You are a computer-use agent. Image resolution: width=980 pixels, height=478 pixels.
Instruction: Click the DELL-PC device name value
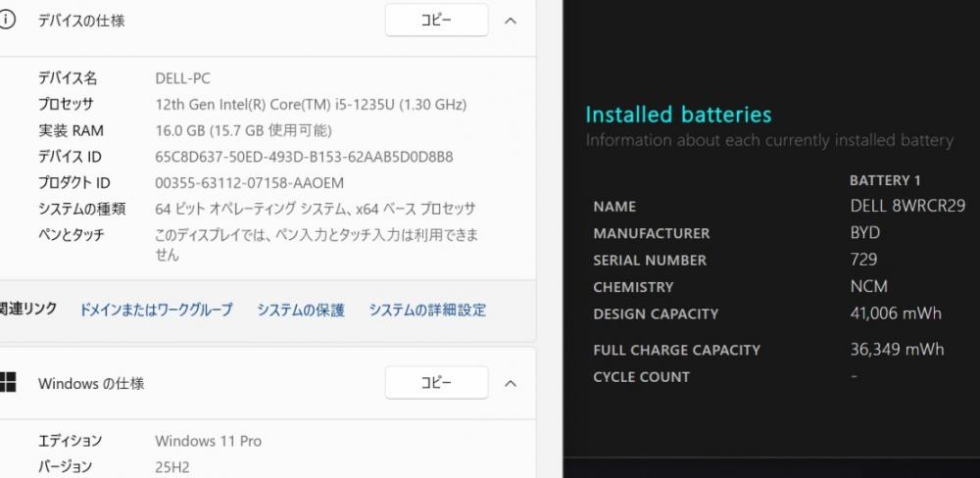click(182, 78)
